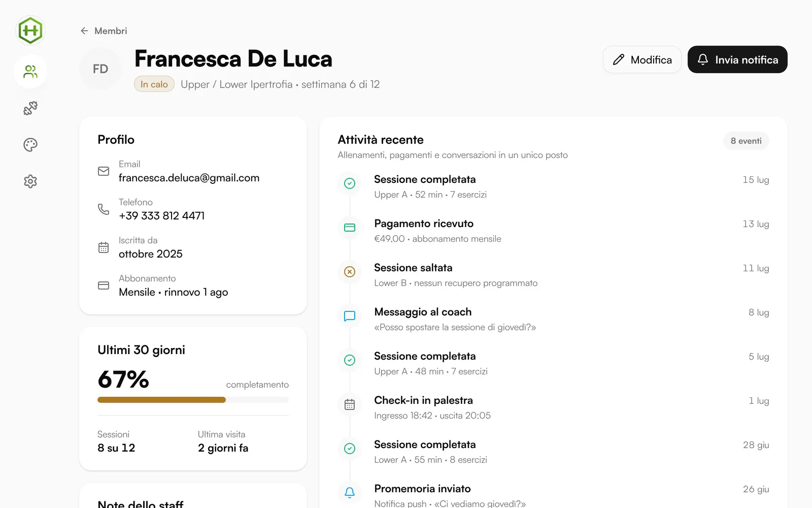Open the Pagamento ricevuto event
This screenshot has width=812, height=508.
[x=553, y=231]
